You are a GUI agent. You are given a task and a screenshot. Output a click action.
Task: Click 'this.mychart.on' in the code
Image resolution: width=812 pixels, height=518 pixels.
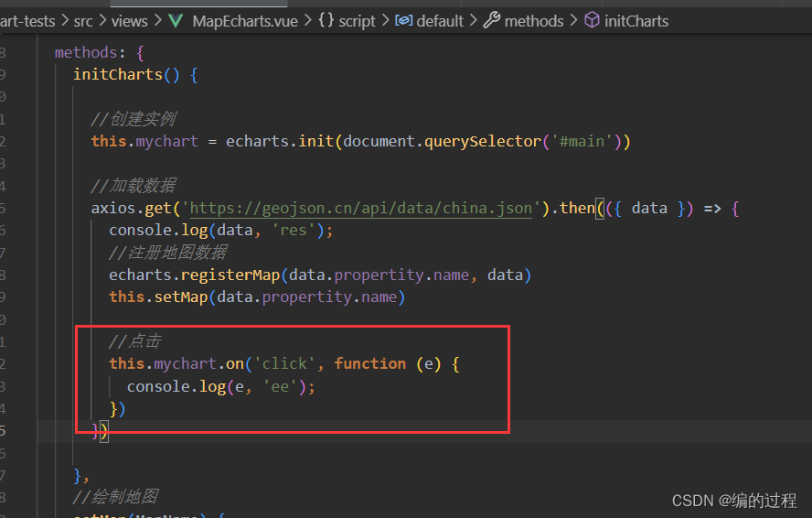click(x=176, y=363)
